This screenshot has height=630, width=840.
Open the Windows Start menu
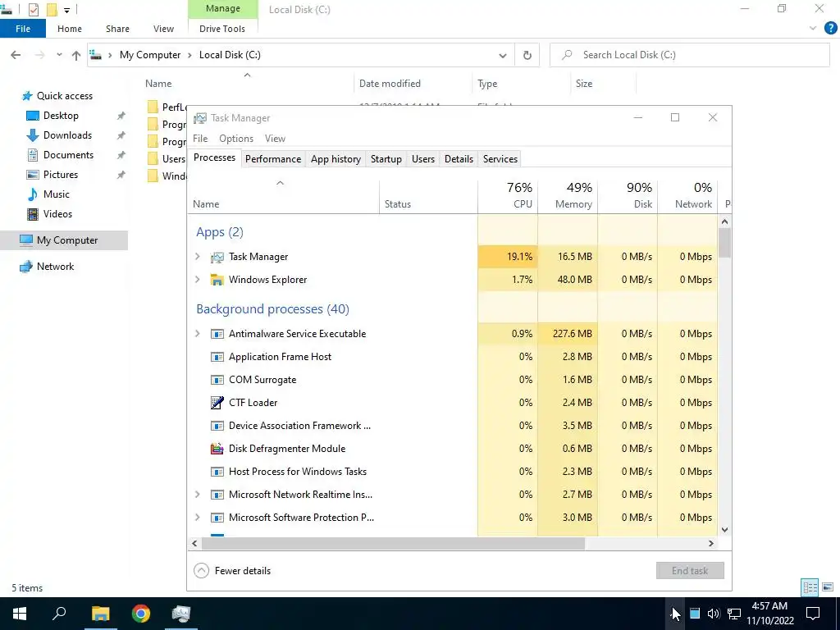20,614
